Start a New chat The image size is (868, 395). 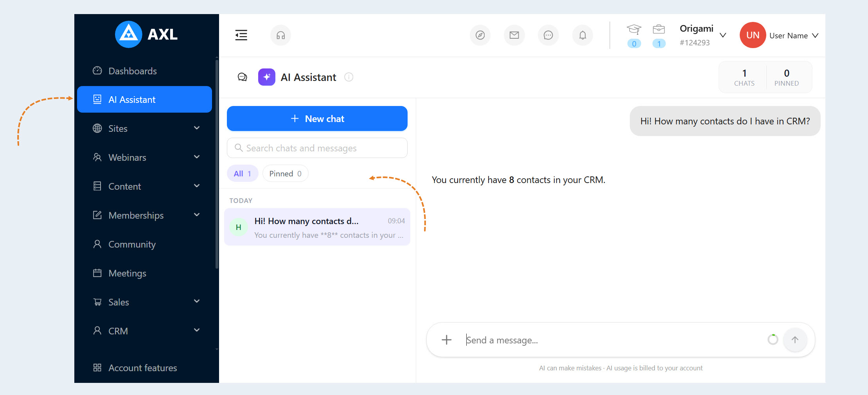coord(317,118)
